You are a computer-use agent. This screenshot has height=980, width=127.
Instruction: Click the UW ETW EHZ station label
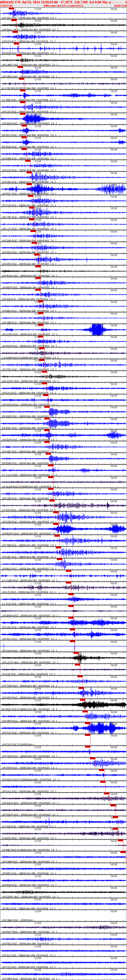pyautogui.click(x=30, y=522)
